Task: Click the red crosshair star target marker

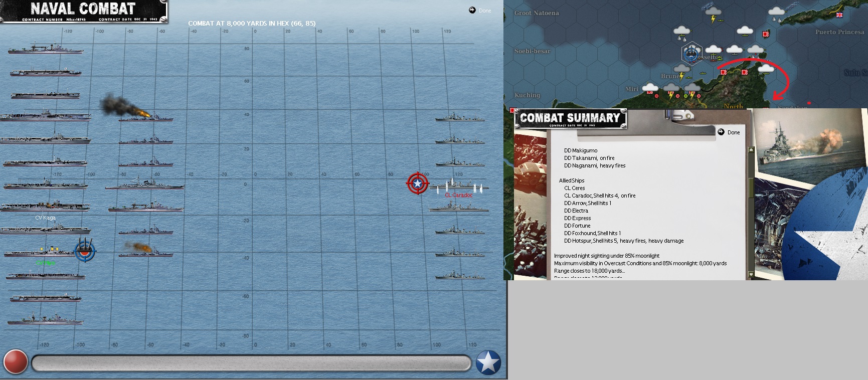Action: point(417,183)
